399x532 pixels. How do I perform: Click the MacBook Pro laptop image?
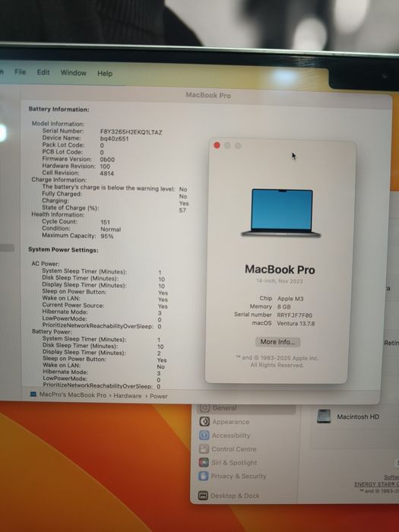(x=281, y=213)
